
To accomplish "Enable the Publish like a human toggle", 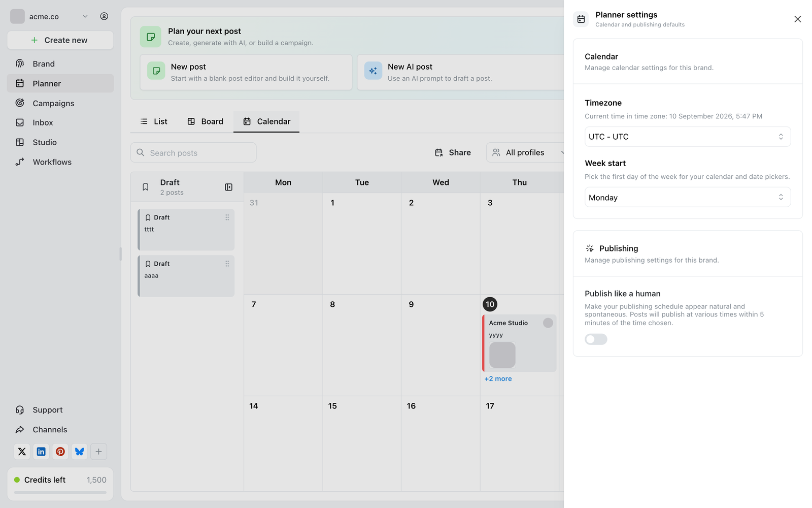I will pyautogui.click(x=596, y=339).
